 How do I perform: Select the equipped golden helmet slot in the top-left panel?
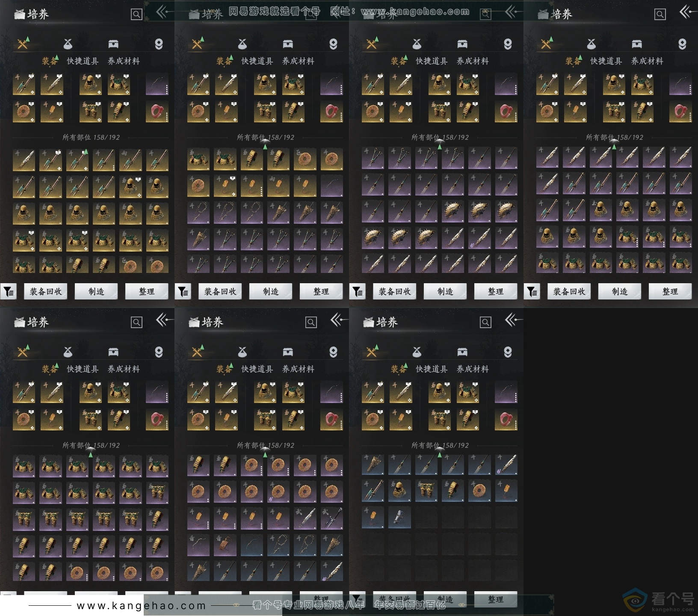pos(91,84)
